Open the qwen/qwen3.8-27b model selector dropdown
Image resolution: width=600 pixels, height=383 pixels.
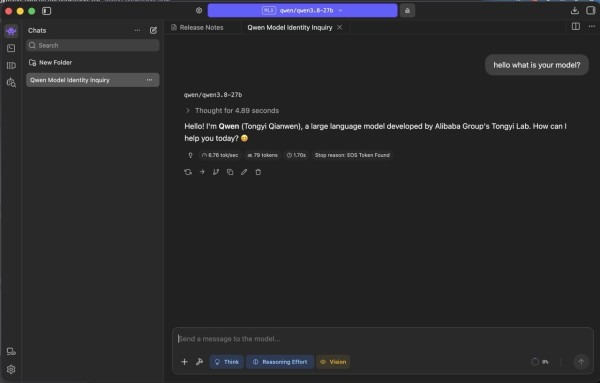(302, 11)
